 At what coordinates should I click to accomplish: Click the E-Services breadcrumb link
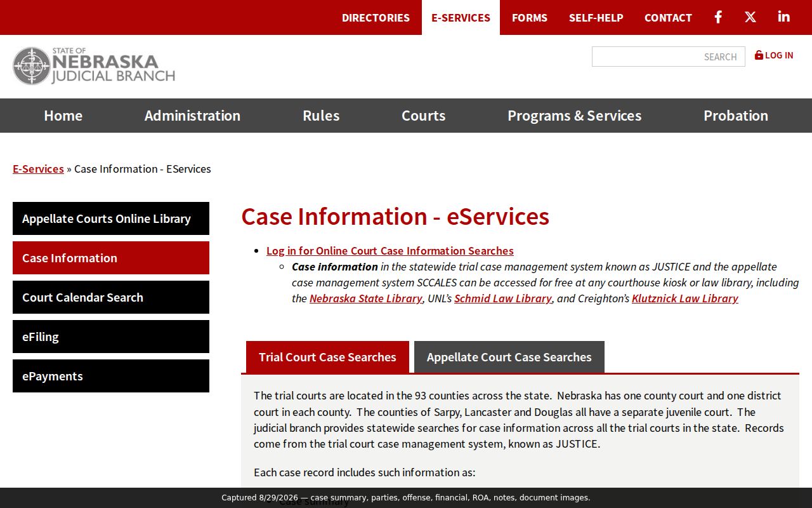tap(38, 169)
